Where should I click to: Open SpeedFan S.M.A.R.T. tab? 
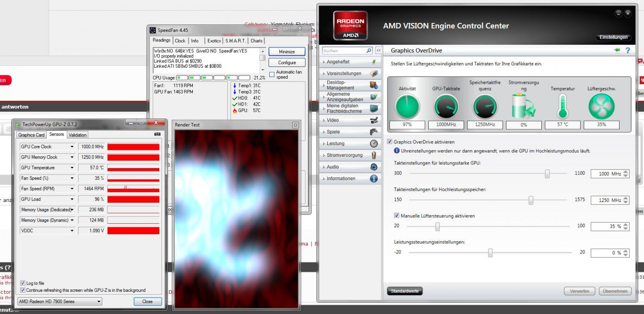click(x=235, y=41)
